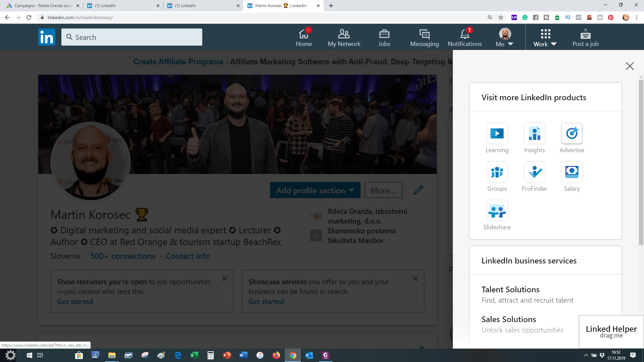Open the Groups product icon

click(497, 172)
